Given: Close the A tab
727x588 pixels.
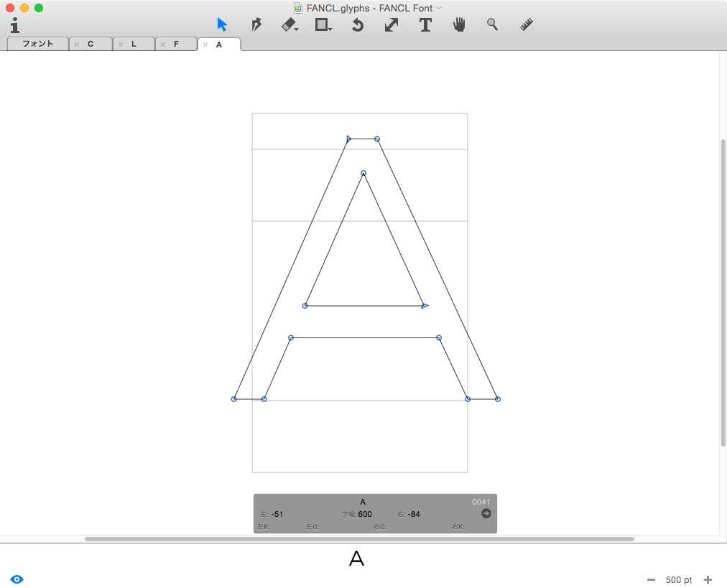Looking at the screenshot, I should tap(205, 45).
